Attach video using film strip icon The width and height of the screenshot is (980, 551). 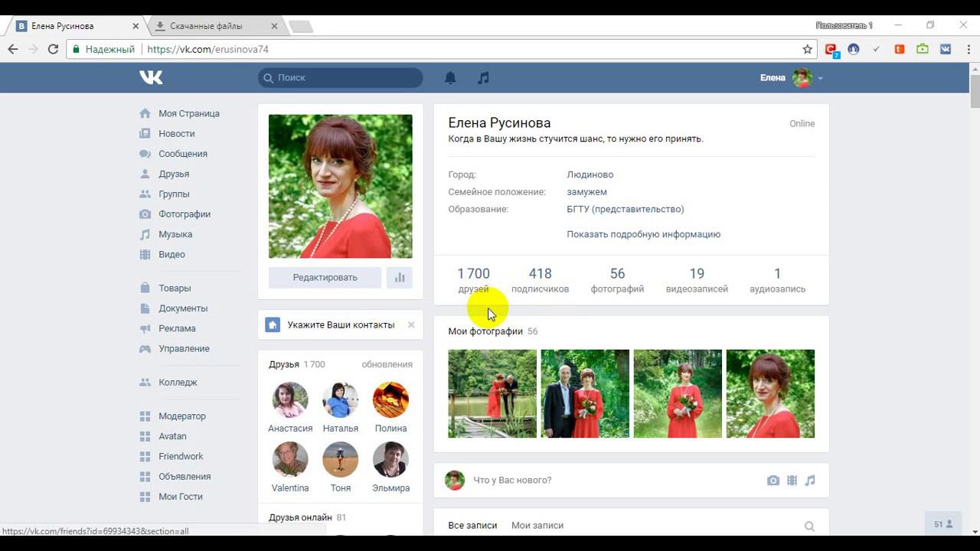792,481
